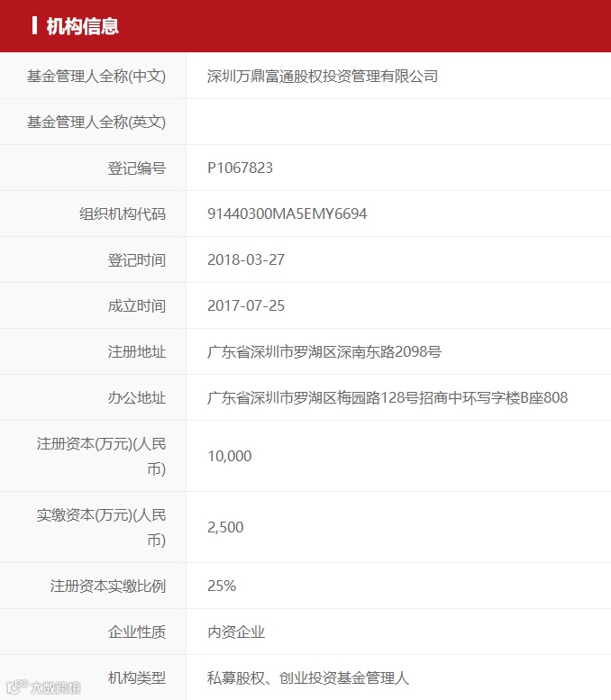Screen dimensions: 611x700
Task: Click the 注册地址 label
Action: point(137,351)
